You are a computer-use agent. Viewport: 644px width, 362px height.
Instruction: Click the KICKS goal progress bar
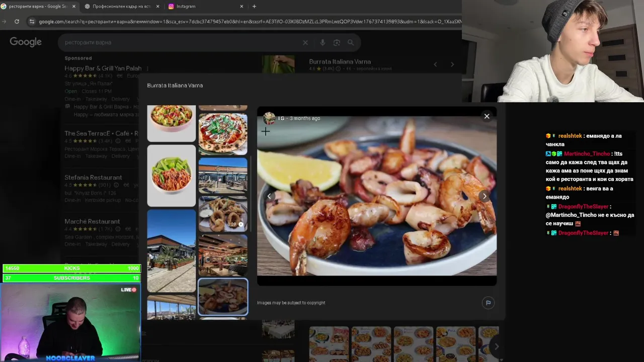(72, 268)
